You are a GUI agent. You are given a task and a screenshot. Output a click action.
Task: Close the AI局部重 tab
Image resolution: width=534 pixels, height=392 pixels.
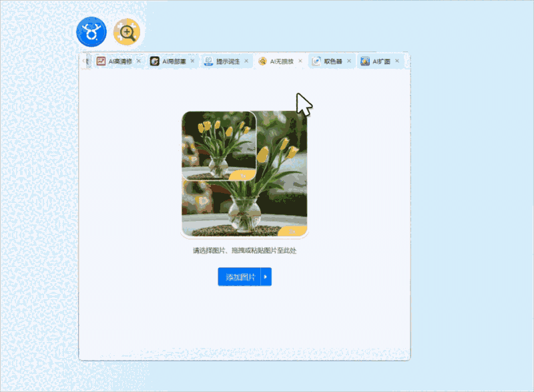click(192, 61)
